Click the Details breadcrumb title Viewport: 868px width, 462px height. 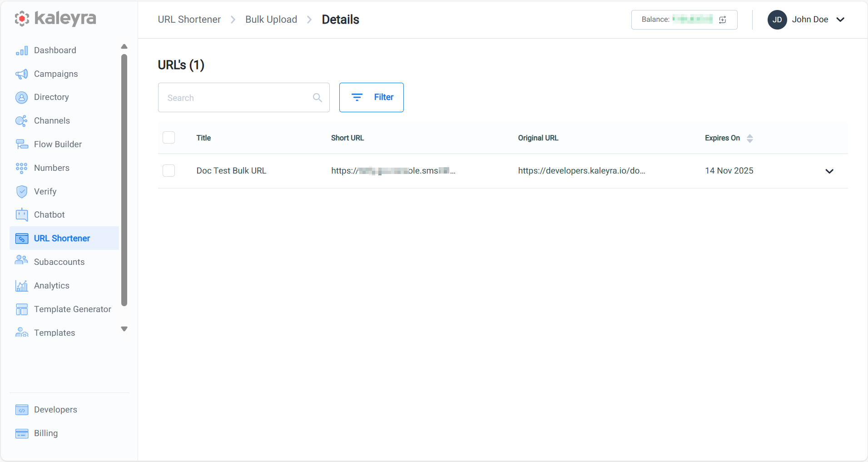340,20
